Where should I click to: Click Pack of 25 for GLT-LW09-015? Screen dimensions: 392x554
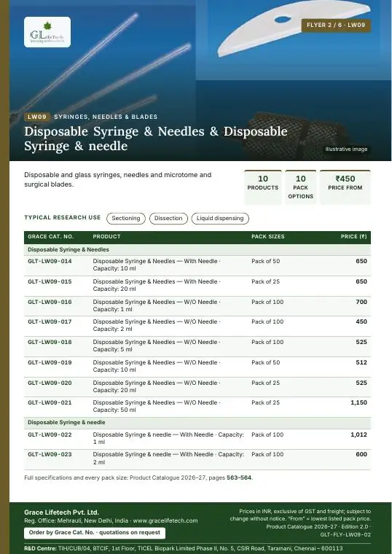click(265, 282)
